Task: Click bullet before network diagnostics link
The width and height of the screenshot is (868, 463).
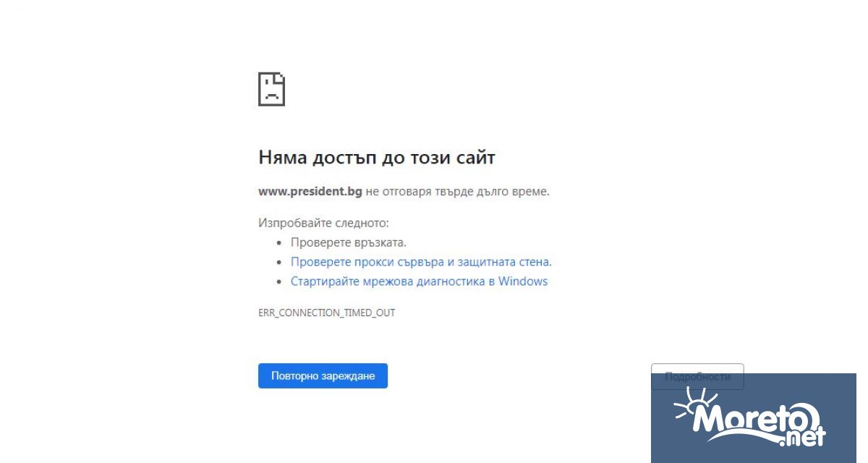Action: tap(279, 282)
